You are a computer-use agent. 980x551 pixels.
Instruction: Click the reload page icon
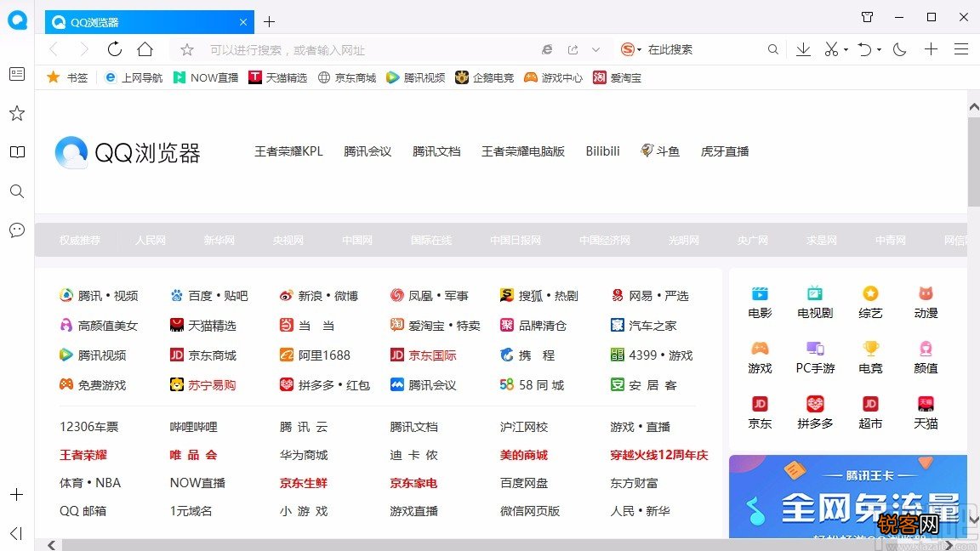[114, 48]
